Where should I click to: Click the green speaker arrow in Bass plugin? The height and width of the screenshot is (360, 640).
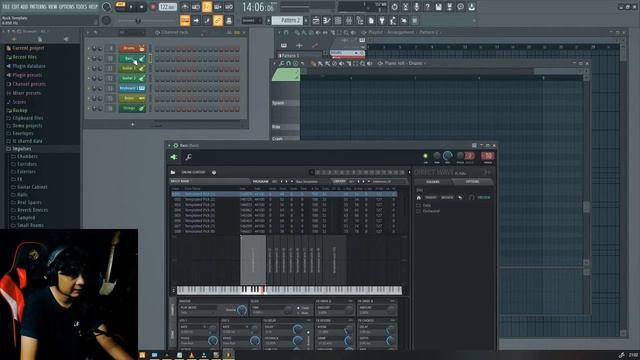pos(174,157)
